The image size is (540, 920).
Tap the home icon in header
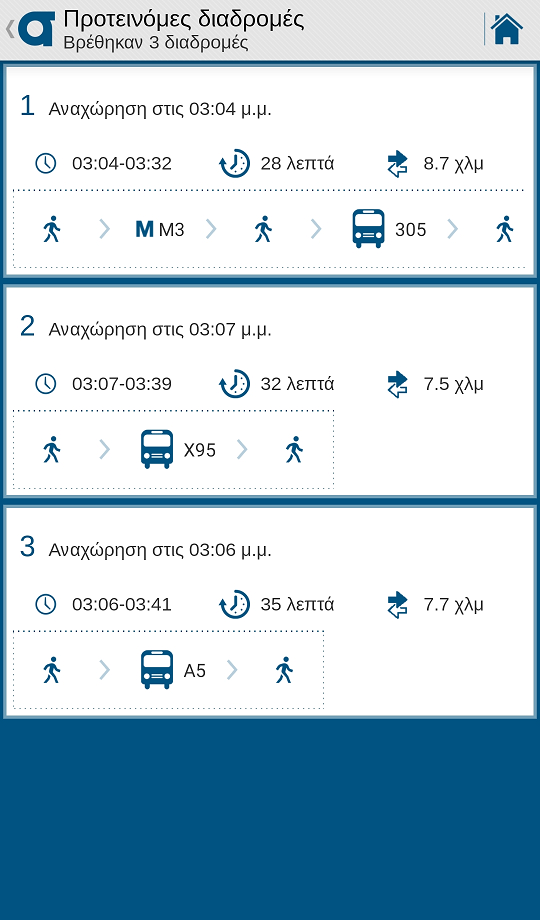pyautogui.click(x=507, y=29)
